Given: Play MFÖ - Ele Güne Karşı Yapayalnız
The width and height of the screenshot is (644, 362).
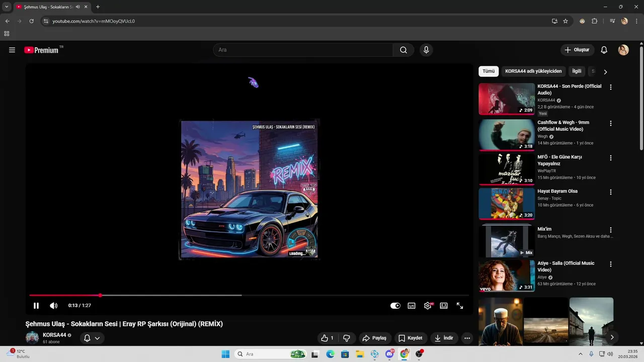Looking at the screenshot, I should coord(560,160).
